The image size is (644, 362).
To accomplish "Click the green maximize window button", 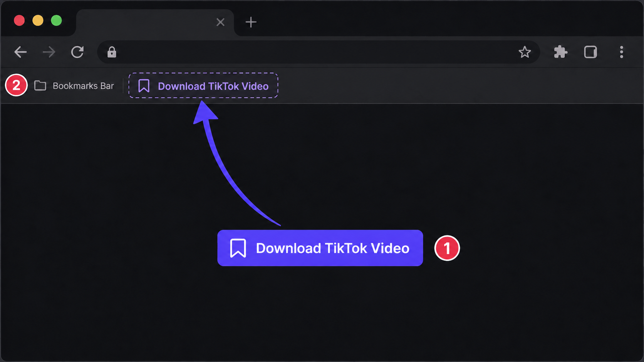I will click(x=57, y=20).
